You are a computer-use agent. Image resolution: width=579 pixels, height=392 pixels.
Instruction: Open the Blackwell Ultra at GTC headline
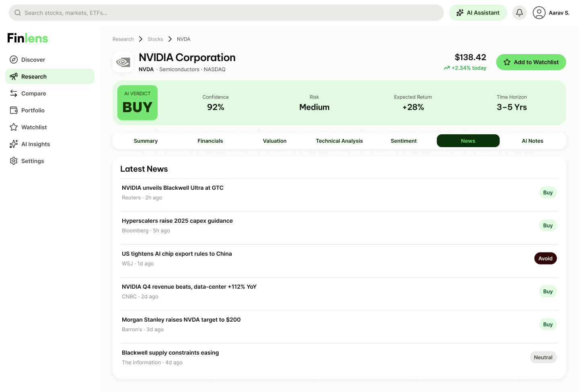coord(172,188)
